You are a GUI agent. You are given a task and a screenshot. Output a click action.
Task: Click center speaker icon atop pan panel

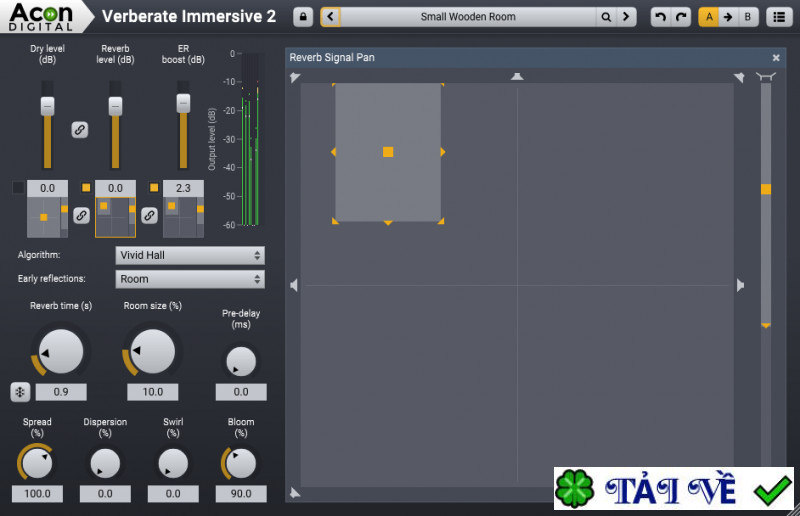tap(517, 76)
